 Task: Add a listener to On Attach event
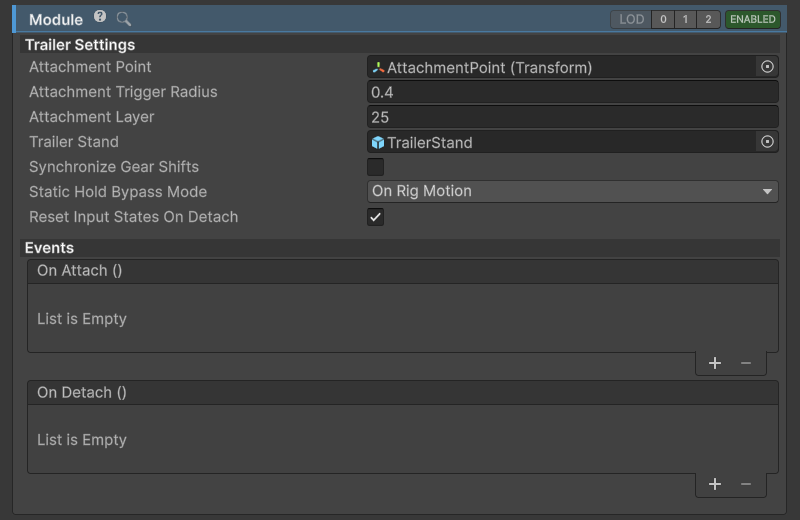click(715, 363)
